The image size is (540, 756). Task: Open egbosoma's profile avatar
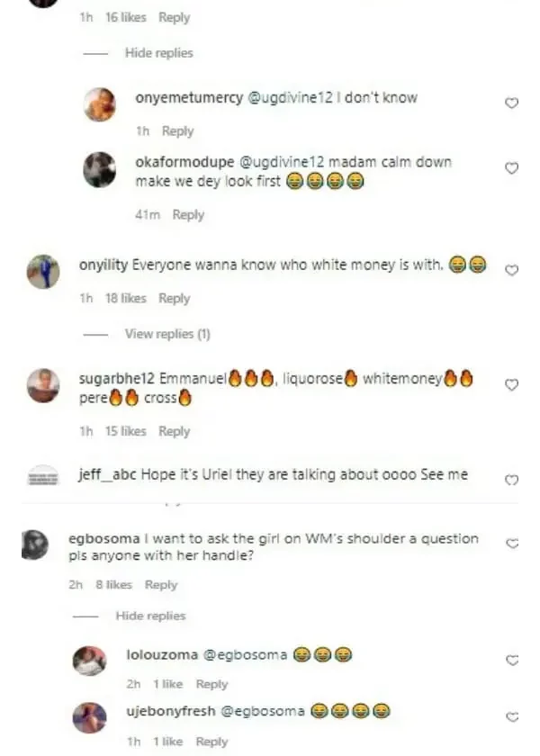click(x=35, y=544)
